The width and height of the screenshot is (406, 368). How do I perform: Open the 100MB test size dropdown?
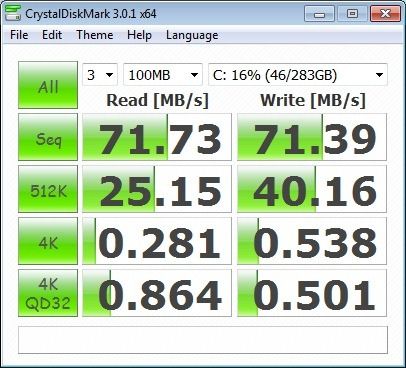click(x=163, y=75)
